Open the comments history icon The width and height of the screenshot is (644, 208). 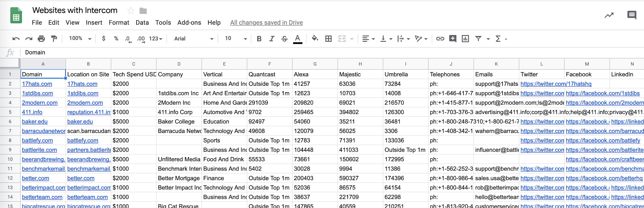[632, 15]
